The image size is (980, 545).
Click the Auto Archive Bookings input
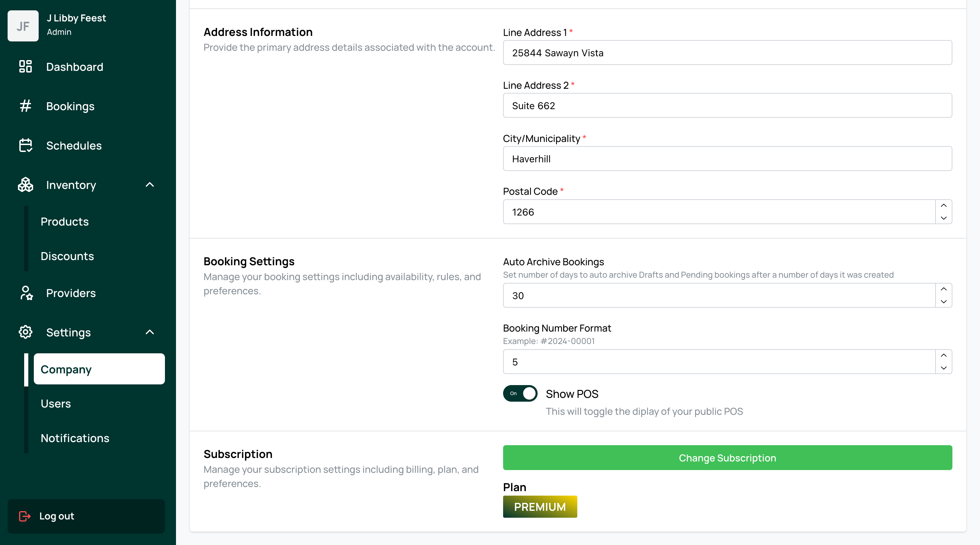click(x=719, y=295)
